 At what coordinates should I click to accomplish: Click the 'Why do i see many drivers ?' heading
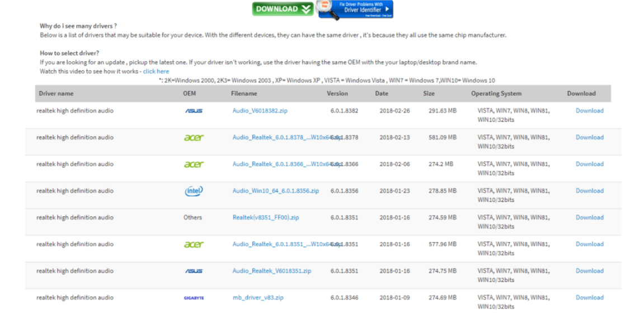click(78, 26)
